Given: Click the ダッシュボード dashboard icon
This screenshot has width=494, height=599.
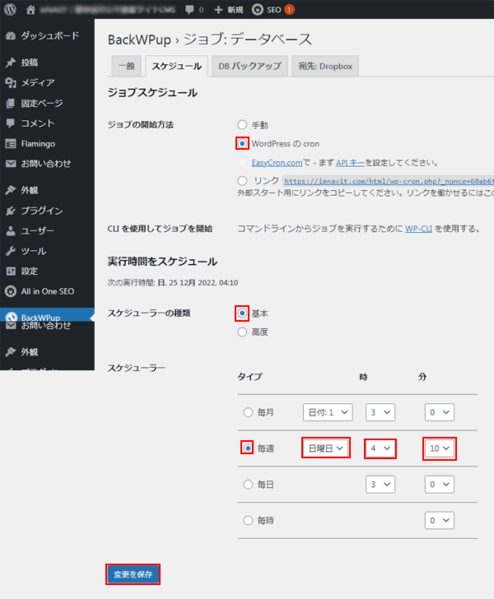Looking at the screenshot, I should point(11,36).
